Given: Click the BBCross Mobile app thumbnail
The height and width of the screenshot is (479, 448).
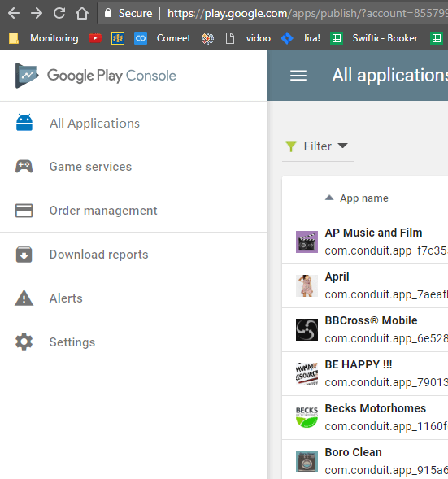Looking at the screenshot, I should click(x=307, y=330).
